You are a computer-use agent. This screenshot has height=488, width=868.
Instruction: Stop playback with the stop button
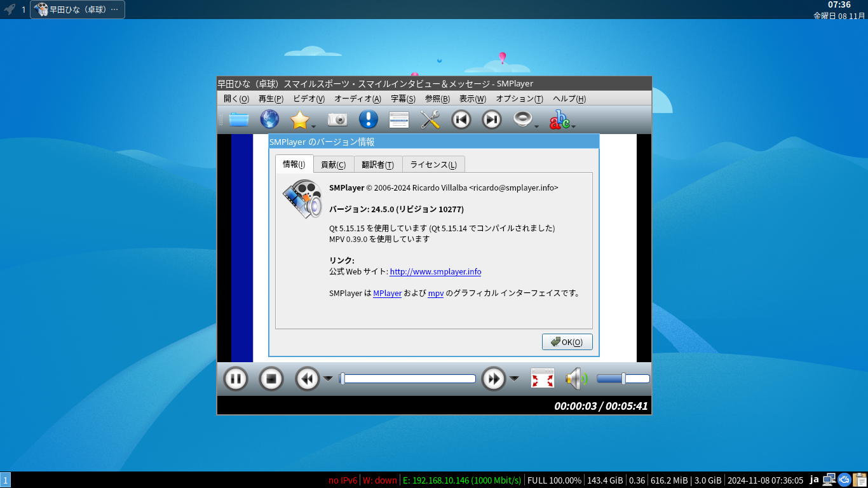271,379
